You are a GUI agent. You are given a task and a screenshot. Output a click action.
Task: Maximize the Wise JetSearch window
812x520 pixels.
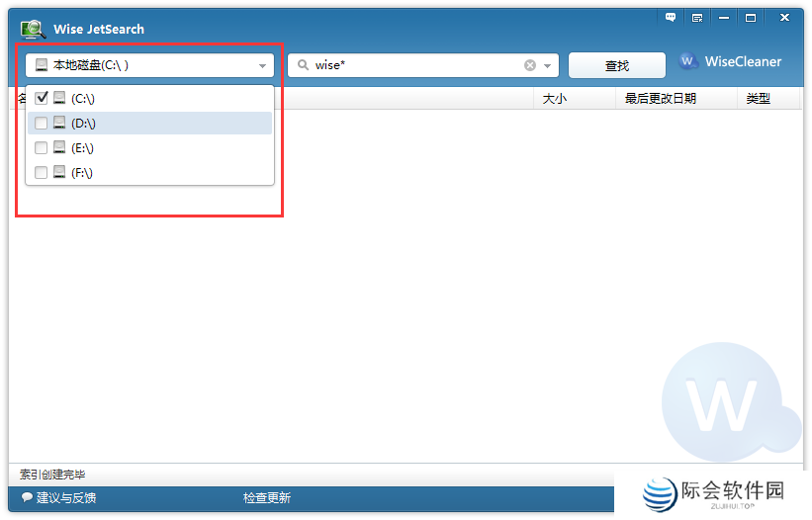(x=751, y=18)
